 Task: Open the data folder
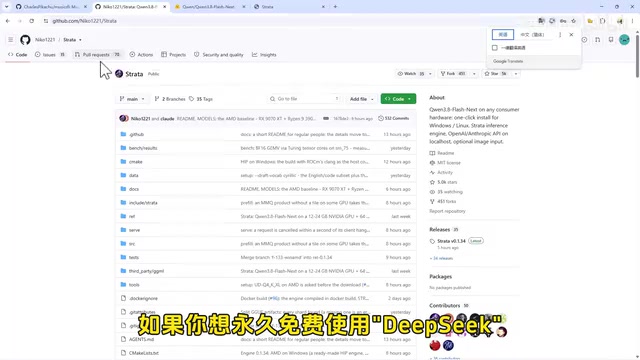[133, 176]
